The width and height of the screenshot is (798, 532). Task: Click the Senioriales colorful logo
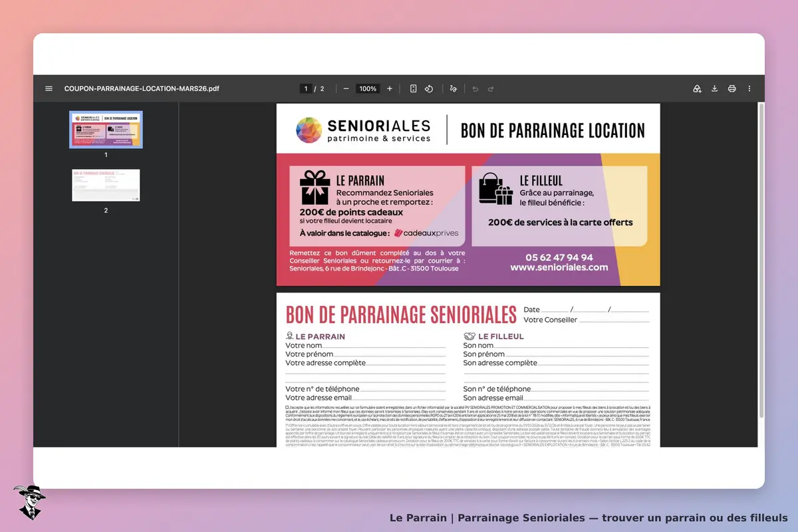(309, 130)
